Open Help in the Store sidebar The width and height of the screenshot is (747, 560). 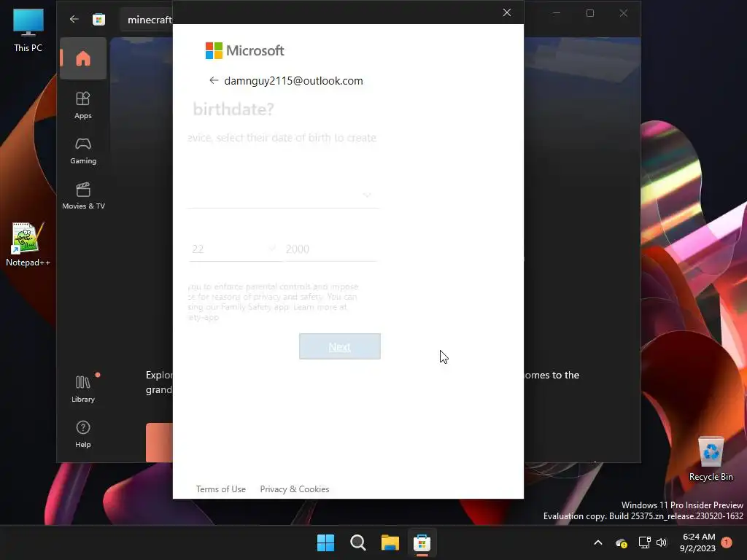83,434
